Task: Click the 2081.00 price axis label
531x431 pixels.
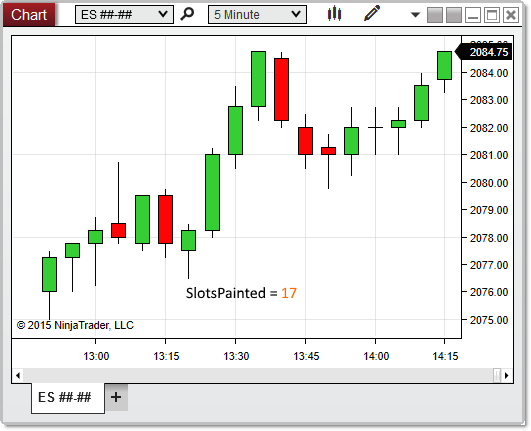Action: (x=489, y=155)
